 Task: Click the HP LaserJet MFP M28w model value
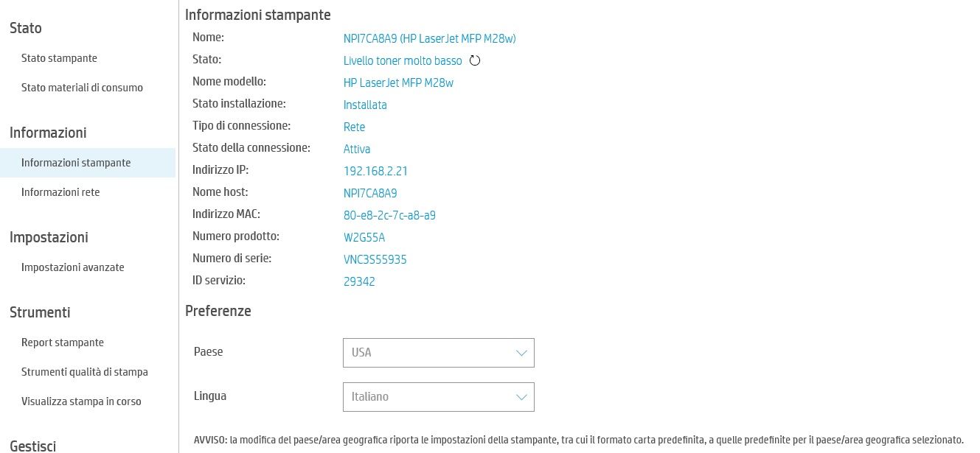coord(398,82)
